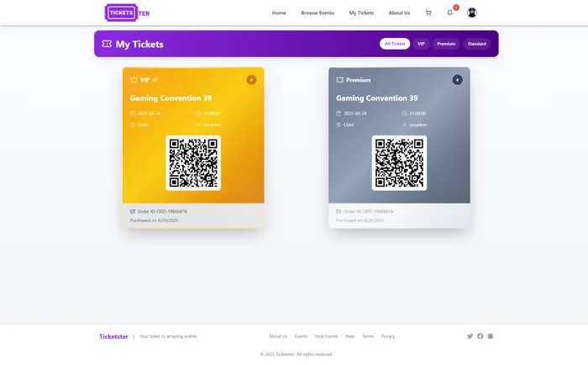The height and width of the screenshot is (365, 588).
Task: Click Privacy footer link
Action: coord(388,336)
